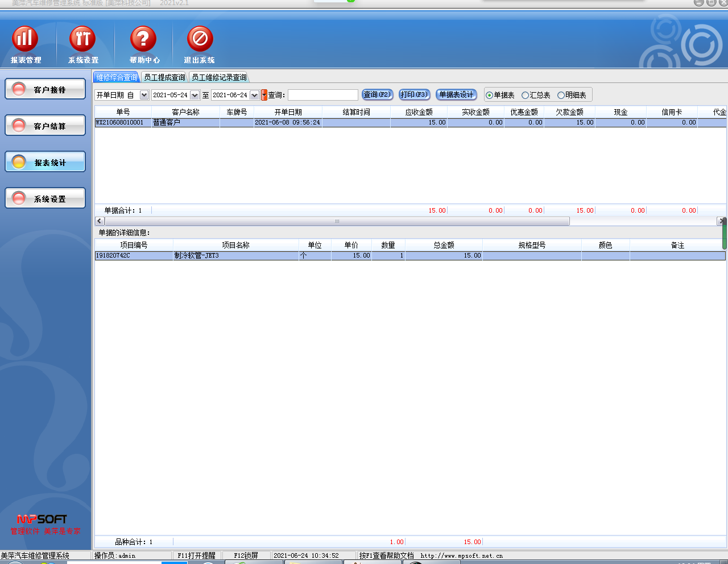Click the 欠款金额 column header
Screen dimensions: 728x564
pyautogui.click(x=569, y=112)
